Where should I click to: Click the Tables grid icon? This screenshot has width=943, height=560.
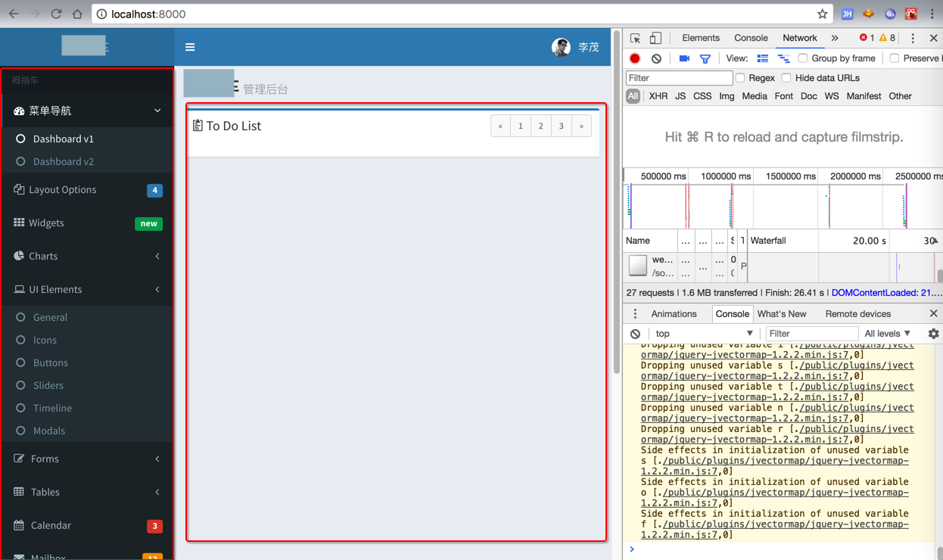[x=19, y=492]
